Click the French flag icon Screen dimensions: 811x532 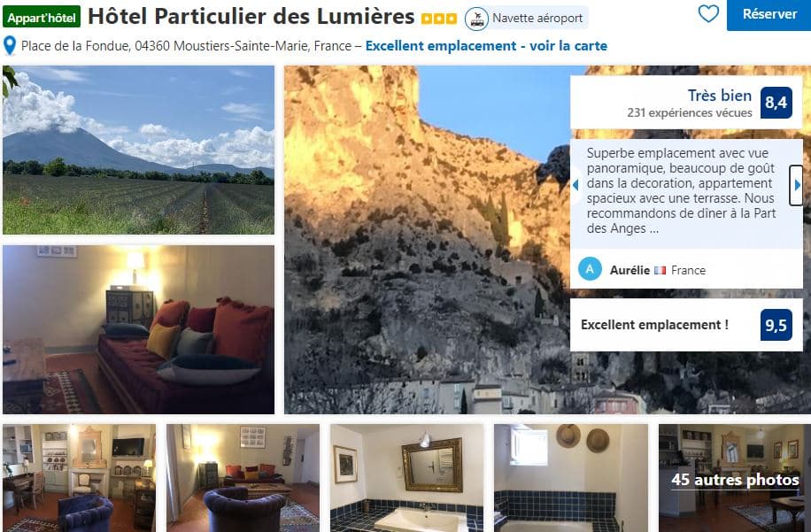coord(660,270)
